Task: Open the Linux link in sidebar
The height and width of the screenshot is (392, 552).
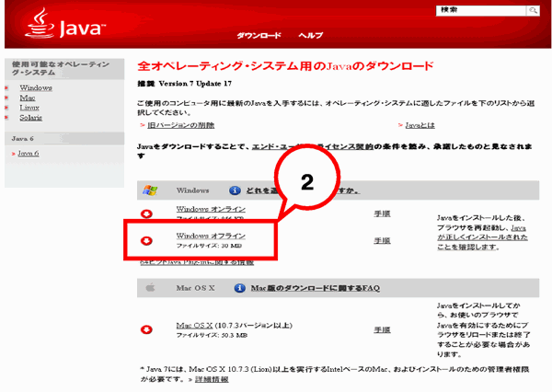Action: tap(29, 108)
